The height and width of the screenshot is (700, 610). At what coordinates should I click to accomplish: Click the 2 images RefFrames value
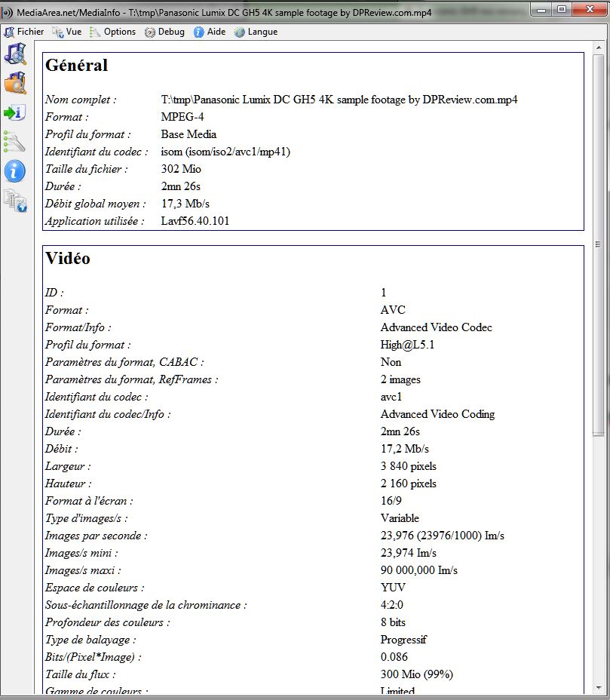[400, 379]
